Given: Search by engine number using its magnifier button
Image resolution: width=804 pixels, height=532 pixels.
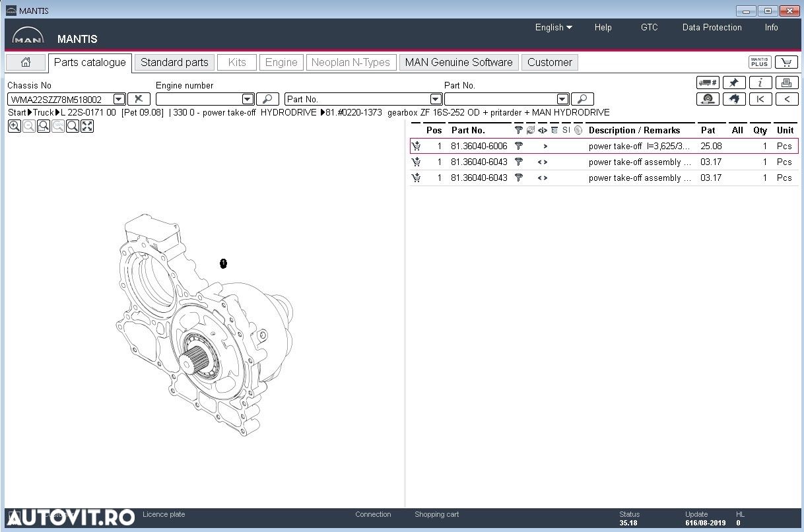Looking at the screenshot, I should click(267, 99).
